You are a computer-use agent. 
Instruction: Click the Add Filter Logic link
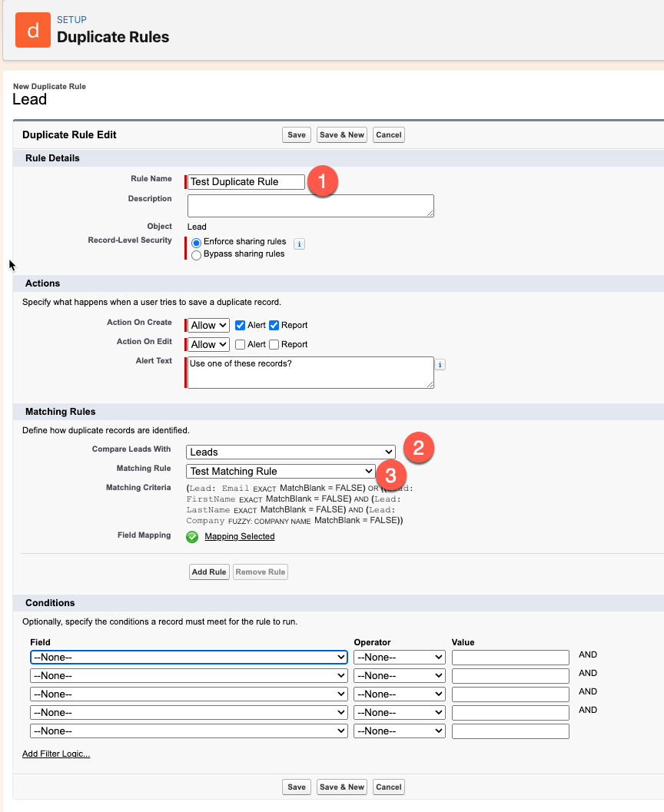(x=56, y=754)
